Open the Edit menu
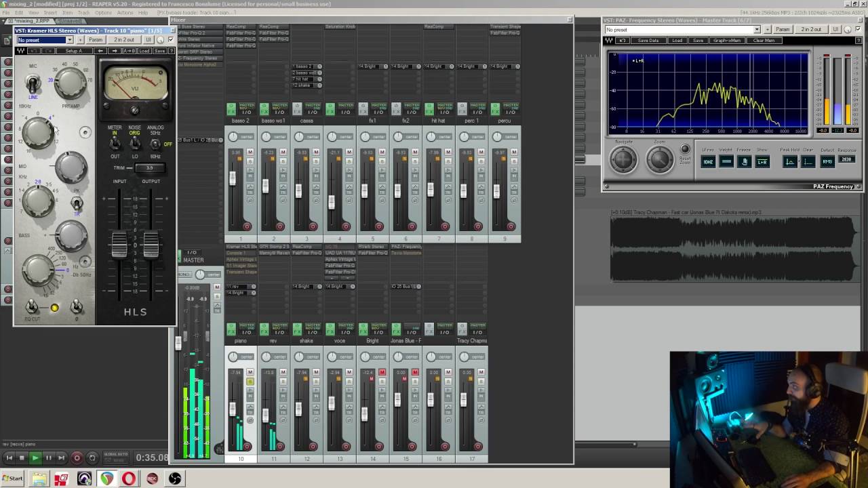Viewport: 868px width, 488px height. 19,13
